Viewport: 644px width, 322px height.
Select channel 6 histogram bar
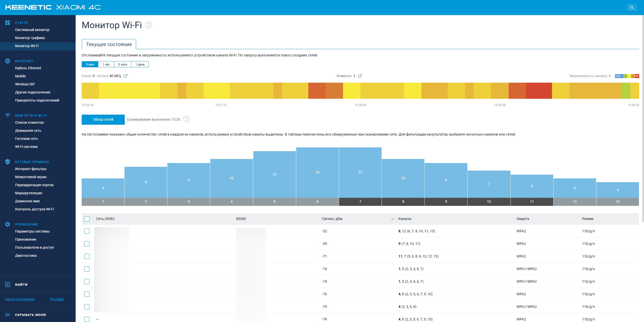tap(317, 172)
